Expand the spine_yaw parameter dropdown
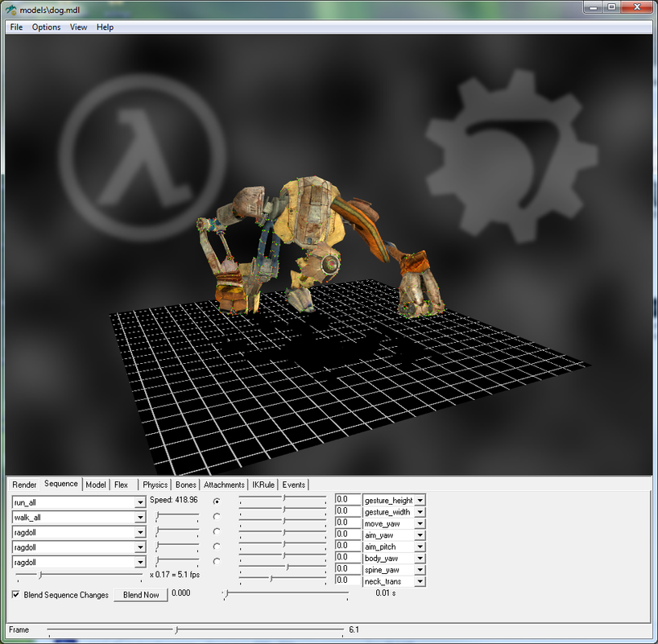This screenshot has width=658, height=644. [420, 570]
